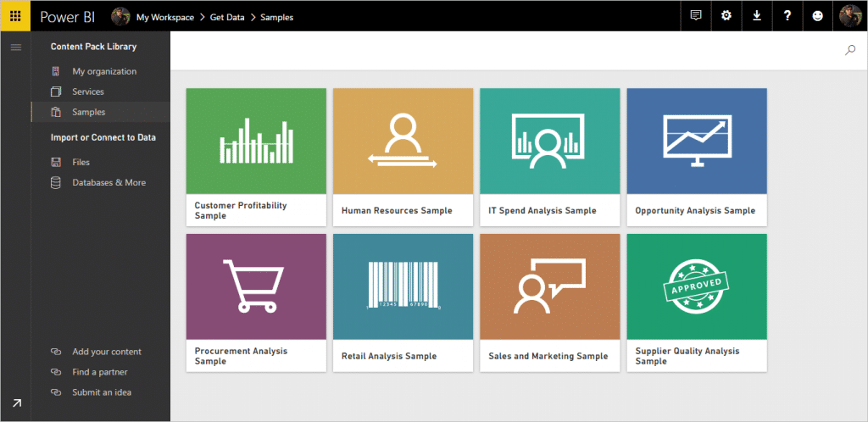Click Retail Analysis Sample label

pyautogui.click(x=389, y=356)
